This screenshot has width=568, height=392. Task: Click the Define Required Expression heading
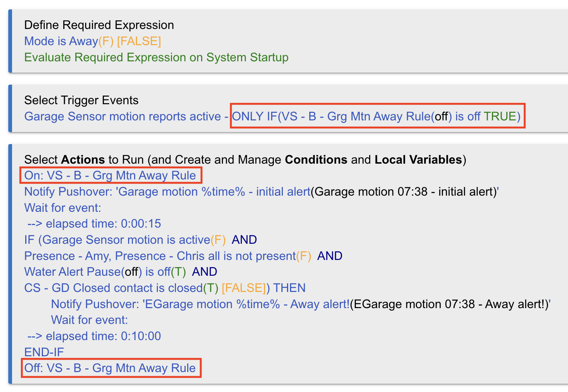pos(99,25)
